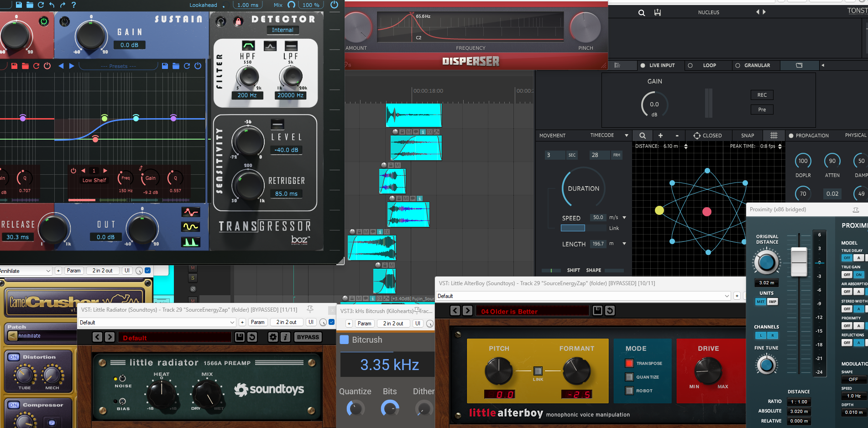Viewport: 868px width, 428px height.
Task: Select the PROPAGATION tab
Action: pyautogui.click(x=808, y=136)
